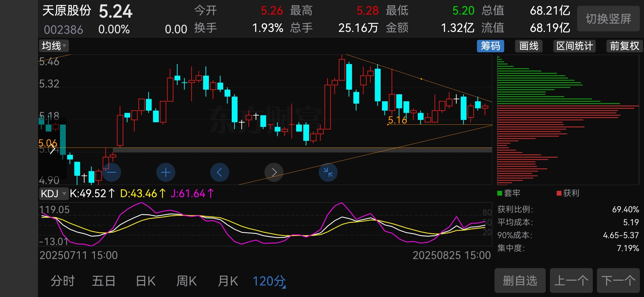Tap the 集中度 value 7.19%
Image resolution: width=644 pixels, height=297 pixels.
click(628, 248)
